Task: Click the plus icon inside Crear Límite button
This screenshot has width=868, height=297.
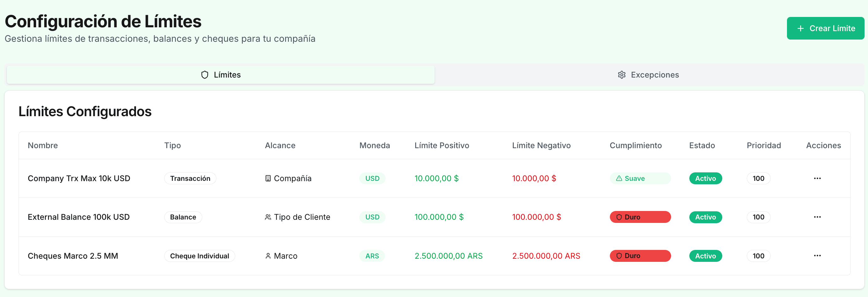Action: 800,28
